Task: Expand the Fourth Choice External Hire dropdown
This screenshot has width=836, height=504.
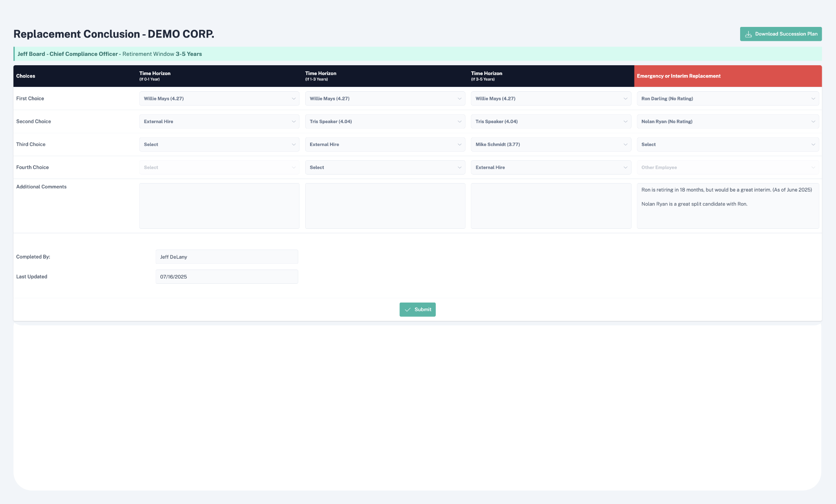Action: click(x=551, y=168)
